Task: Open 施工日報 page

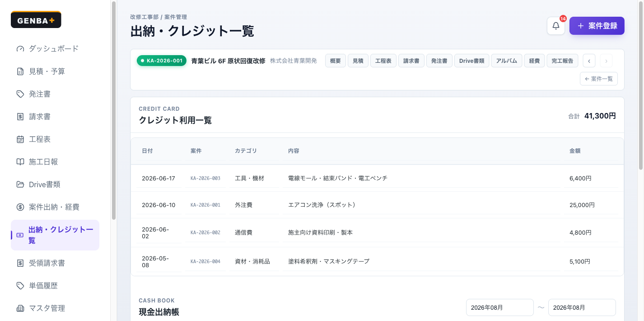Action: tap(55, 162)
